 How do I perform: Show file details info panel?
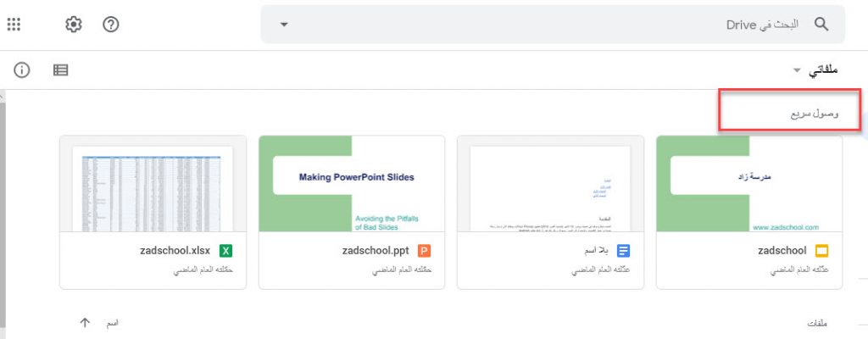tap(21, 69)
